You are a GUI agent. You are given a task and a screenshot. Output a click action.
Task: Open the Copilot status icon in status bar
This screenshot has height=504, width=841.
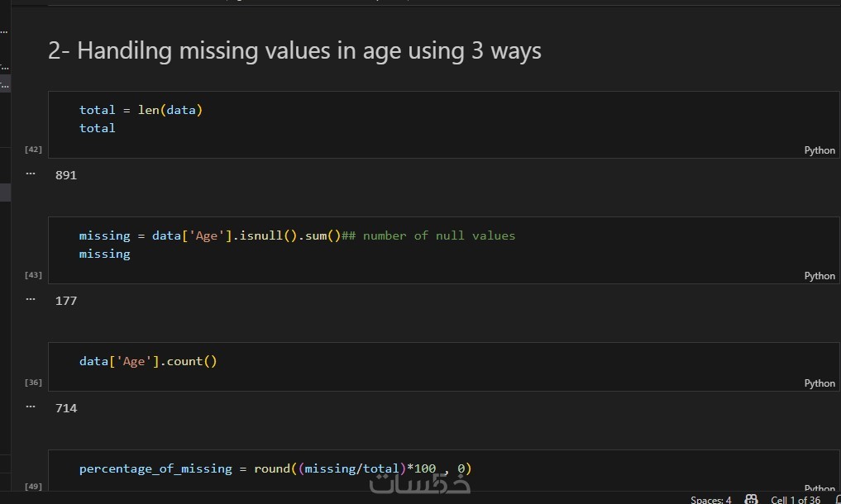[x=751, y=499]
